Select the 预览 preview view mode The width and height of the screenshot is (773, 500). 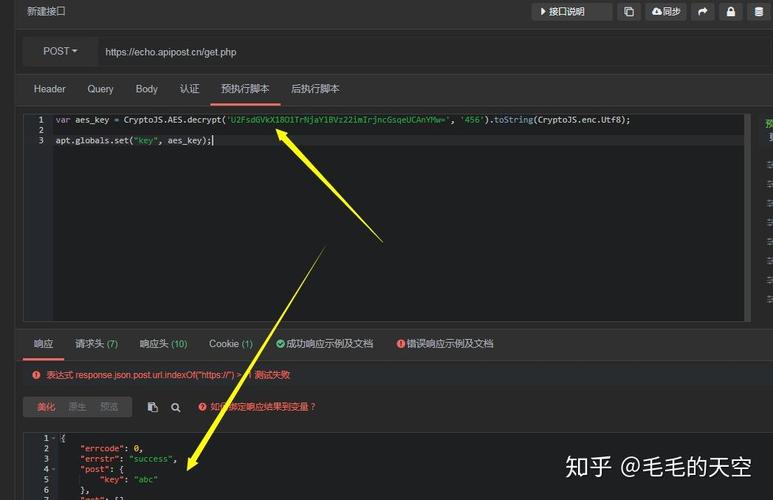[x=109, y=407]
